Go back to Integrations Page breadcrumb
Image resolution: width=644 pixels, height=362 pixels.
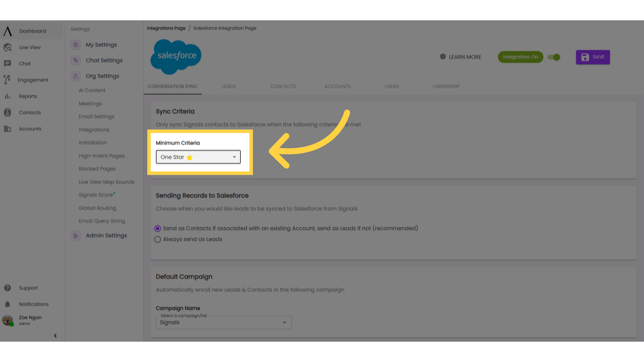coord(166,28)
